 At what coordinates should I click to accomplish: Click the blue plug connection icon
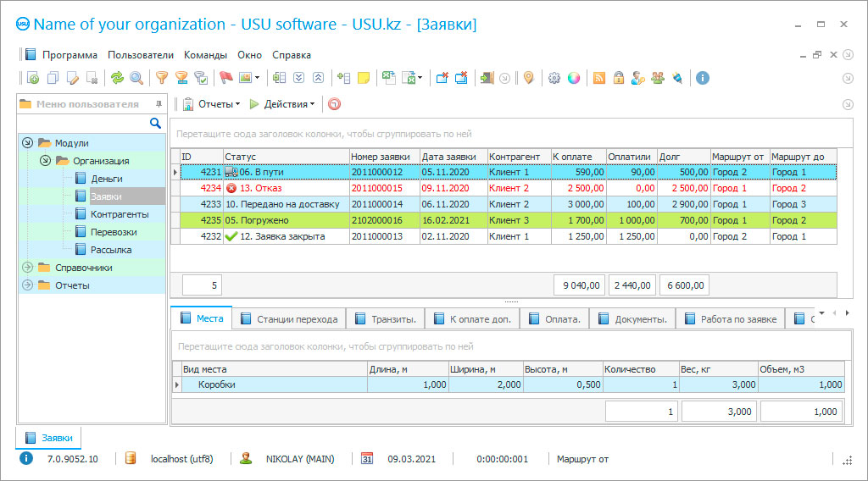point(677,78)
